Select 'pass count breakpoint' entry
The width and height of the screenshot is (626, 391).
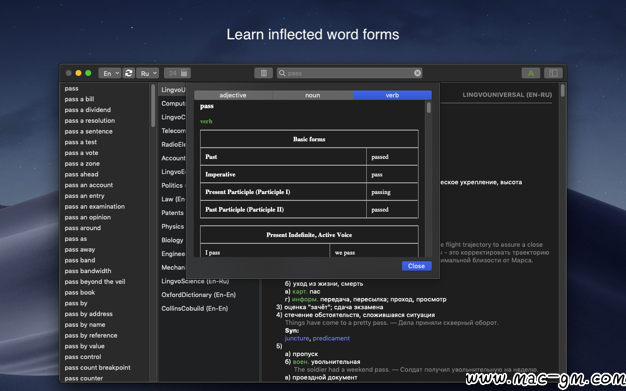[x=98, y=367]
